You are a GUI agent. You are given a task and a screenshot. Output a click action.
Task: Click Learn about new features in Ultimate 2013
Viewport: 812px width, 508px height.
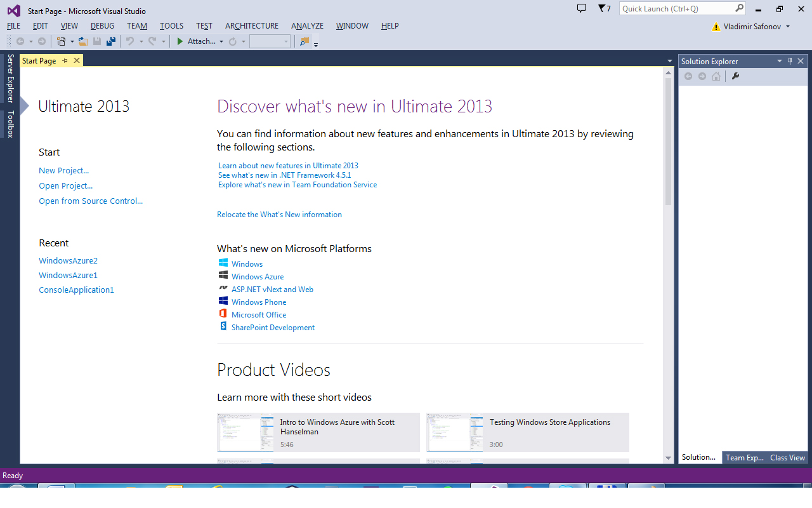point(288,165)
